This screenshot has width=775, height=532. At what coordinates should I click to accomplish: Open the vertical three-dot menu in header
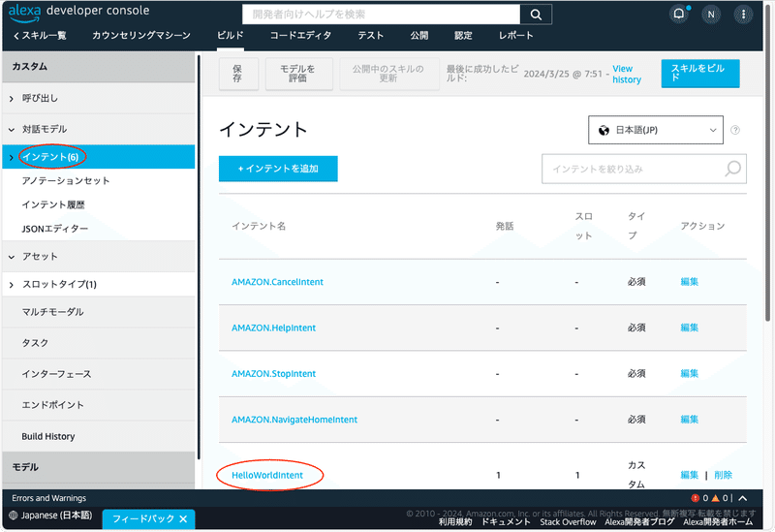pyautogui.click(x=743, y=15)
